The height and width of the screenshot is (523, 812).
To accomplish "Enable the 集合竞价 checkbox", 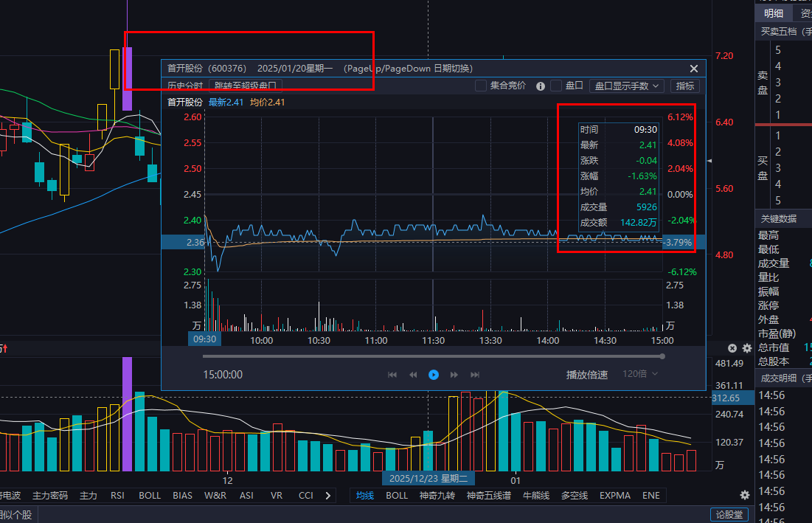I will (x=481, y=86).
